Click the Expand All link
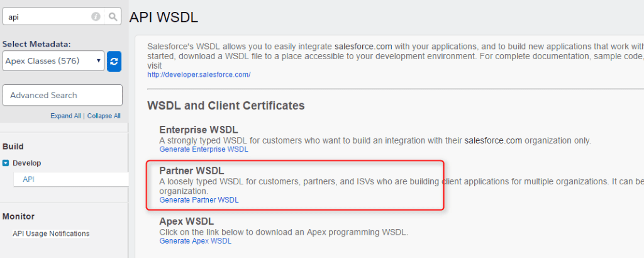Screen dimensions: 644x258 click(x=65, y=116)
